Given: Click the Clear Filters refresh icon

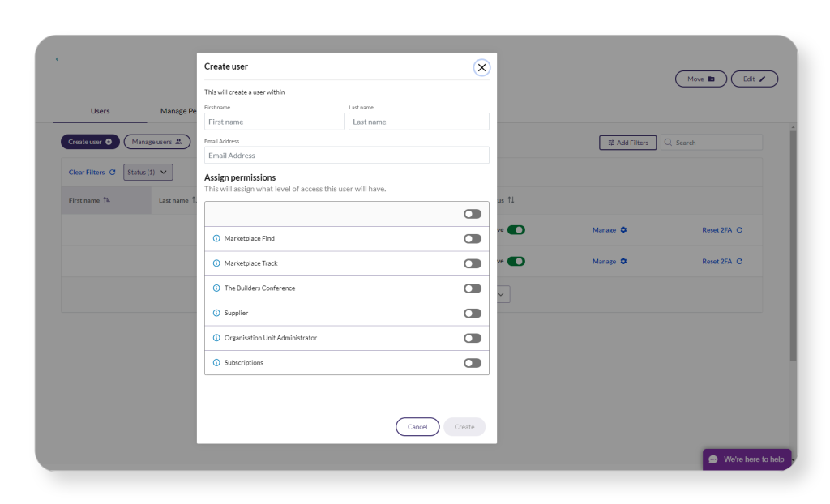Looking at the screenshot, I should point(114,172).
